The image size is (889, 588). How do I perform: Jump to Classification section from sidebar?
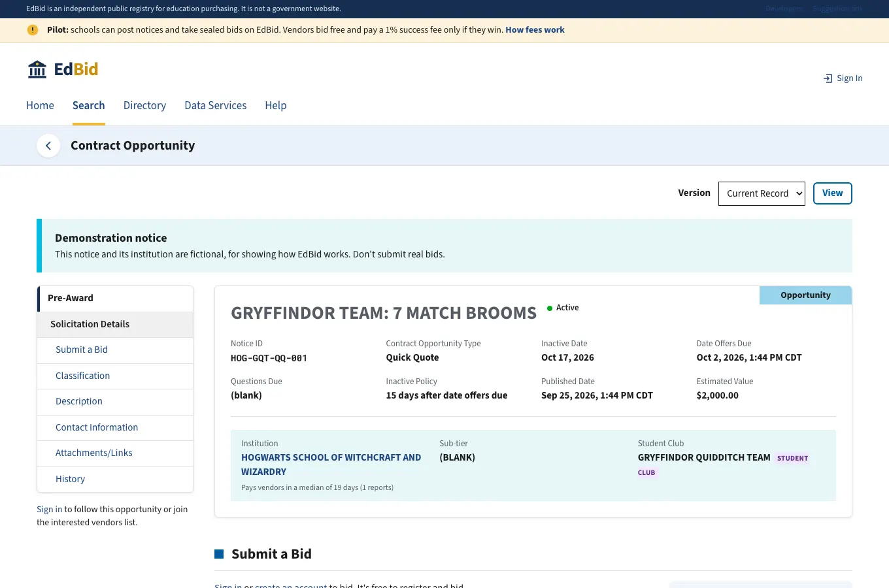(115, 376)
